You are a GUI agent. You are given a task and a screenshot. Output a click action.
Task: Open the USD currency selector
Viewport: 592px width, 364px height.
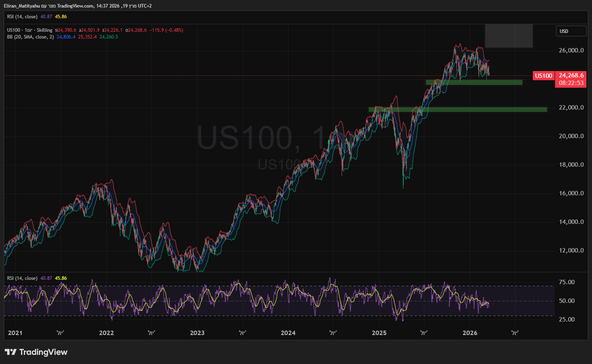pyautogui.click(x=571, y=31)
